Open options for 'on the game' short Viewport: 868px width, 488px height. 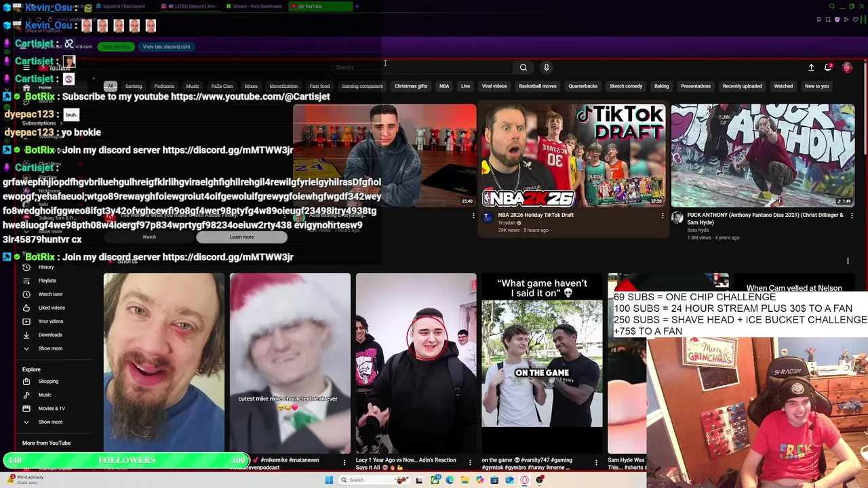coord(596,463)
